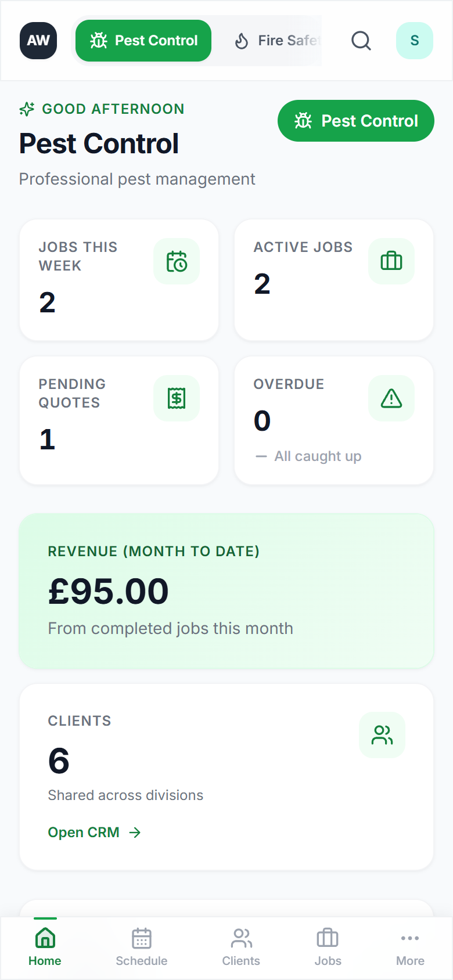The width and height of the screenshot is (453, 980).
Task: Open the Schedule bottom tab
Action: click(142, 947)
